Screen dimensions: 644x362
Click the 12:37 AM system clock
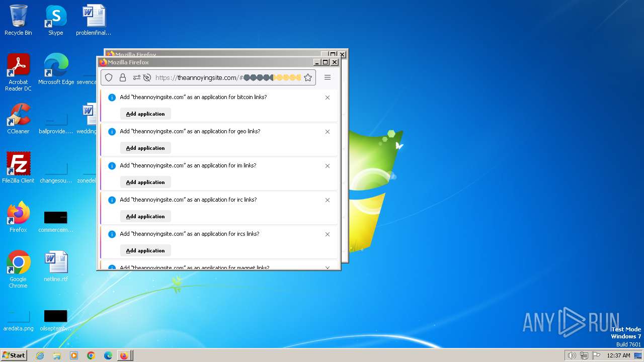coord(618,355)
